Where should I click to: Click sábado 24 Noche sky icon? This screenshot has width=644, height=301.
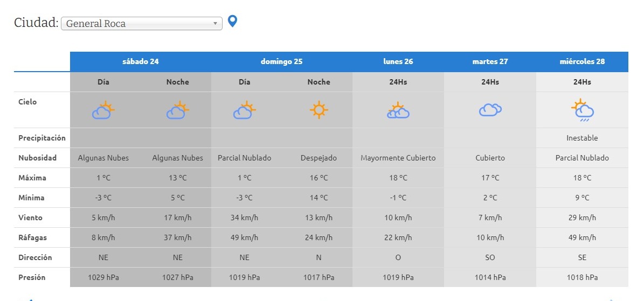click(178, 110)
